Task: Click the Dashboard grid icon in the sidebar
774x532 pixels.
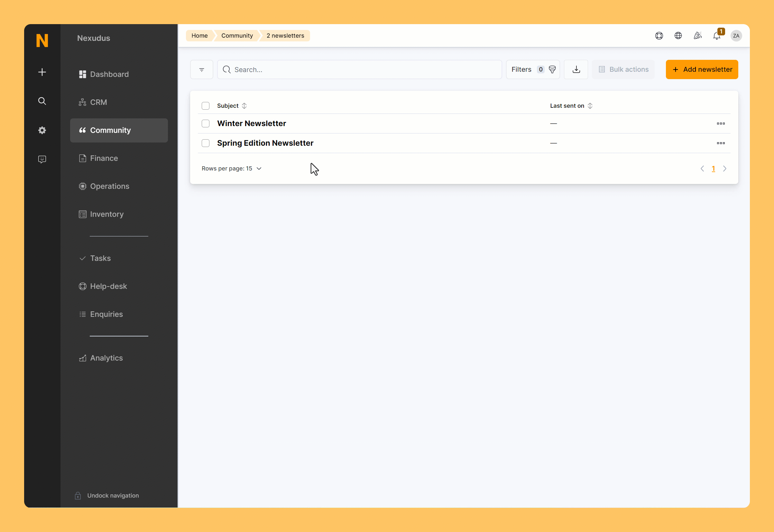Action: coord(82,74)
